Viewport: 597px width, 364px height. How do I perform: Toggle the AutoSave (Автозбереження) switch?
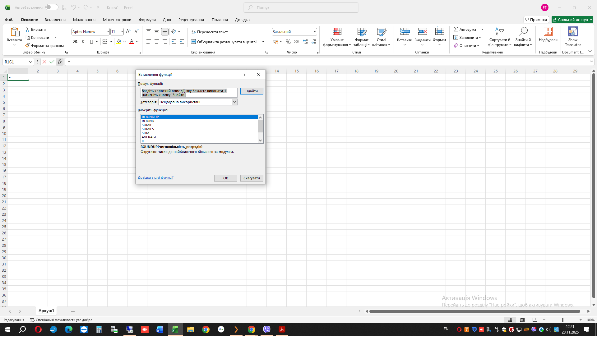(x=52, y=7)
